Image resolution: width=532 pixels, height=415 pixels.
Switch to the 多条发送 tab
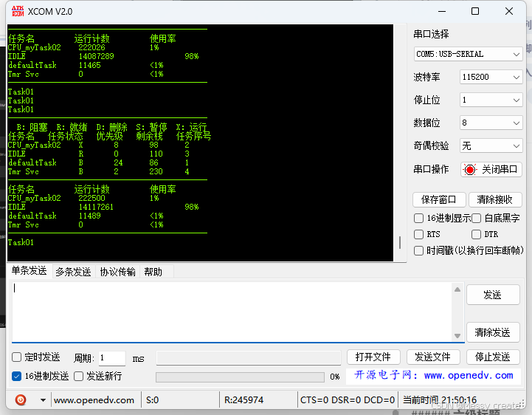73,272
